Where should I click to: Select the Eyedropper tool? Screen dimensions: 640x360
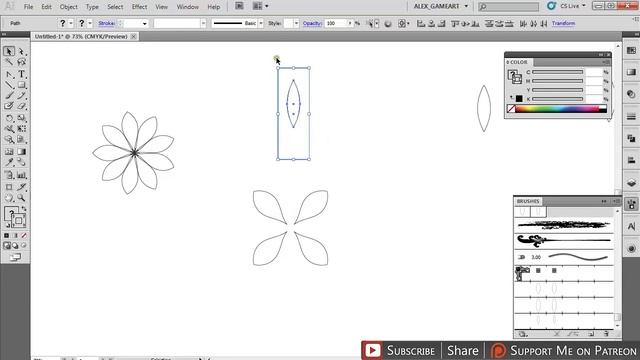pyautogui.click(x=9, y=162)
